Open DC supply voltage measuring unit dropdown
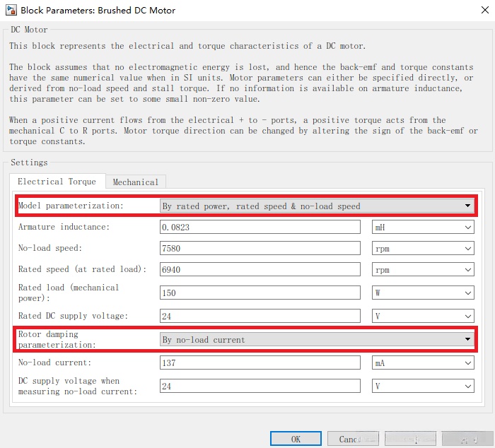 [423, 386]
